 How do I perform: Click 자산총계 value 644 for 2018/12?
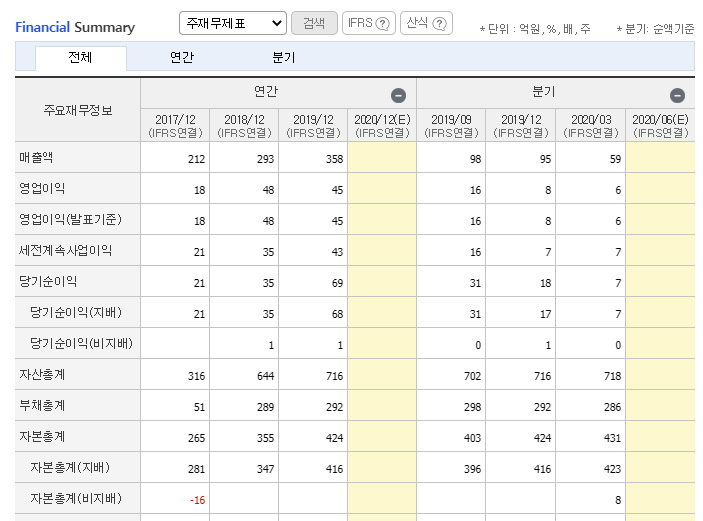pos(265,376)
